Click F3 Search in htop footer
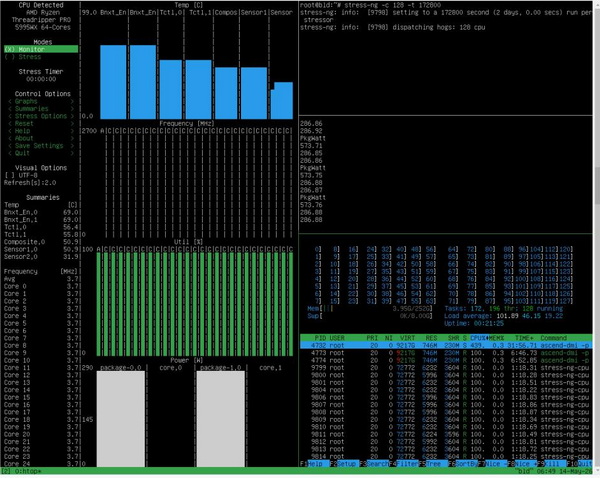This screenshot has height=478, width=600. tap(373, 463)
